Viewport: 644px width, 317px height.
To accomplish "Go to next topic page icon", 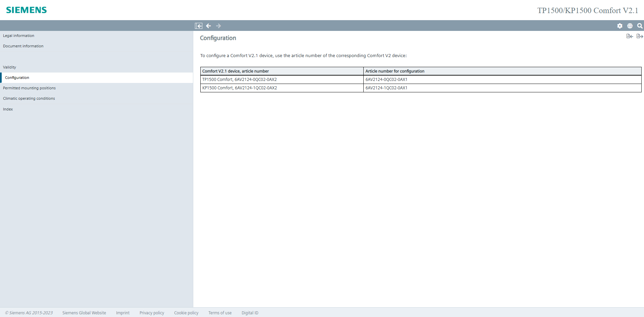I will coord(640,36).
